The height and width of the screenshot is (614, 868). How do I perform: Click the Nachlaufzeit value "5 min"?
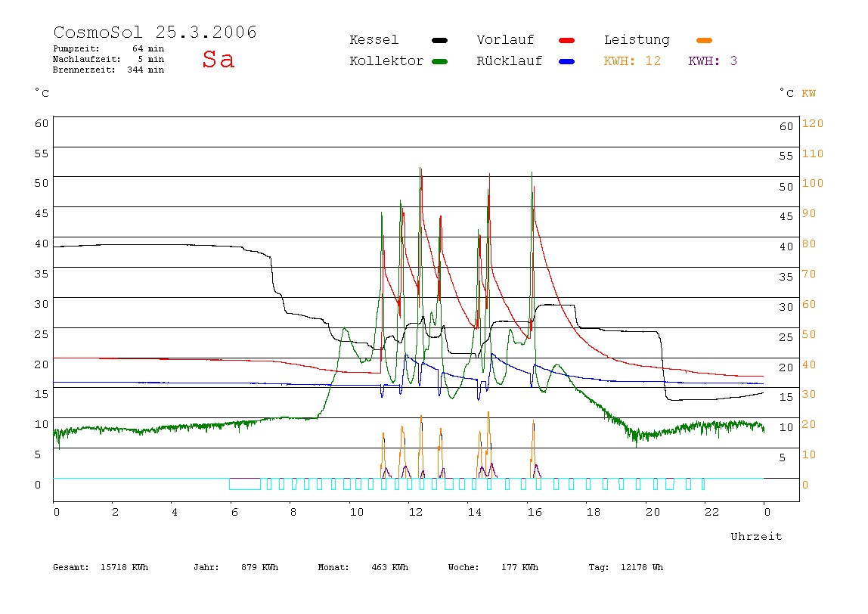click(x=151, y=59)
